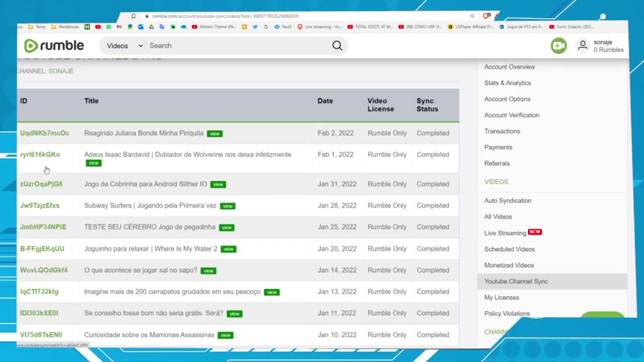Open video ID lqCTf732ktg
Viewport: 644px width, 362px height.
[39, 292]
